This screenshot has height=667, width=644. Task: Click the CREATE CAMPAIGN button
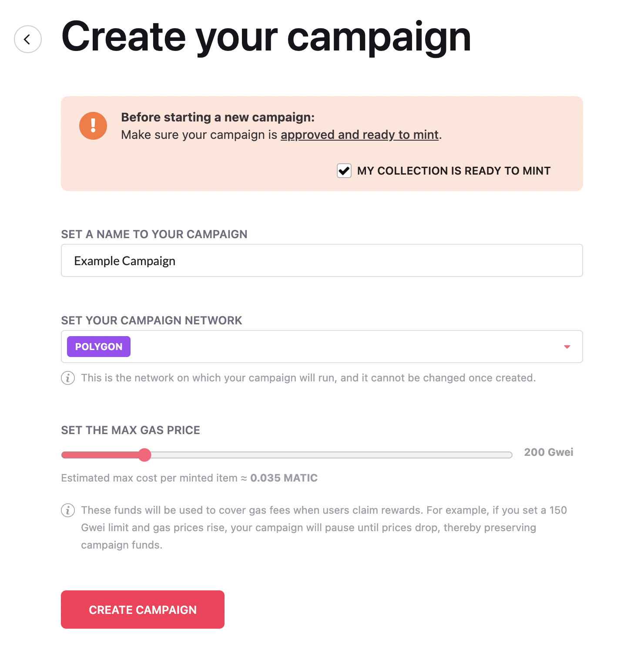(143, 610)
